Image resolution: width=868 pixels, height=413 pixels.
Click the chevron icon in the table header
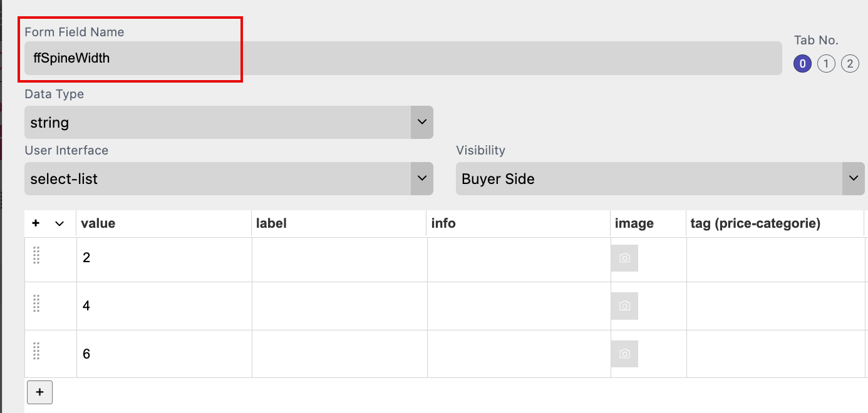tap(59, 223)
